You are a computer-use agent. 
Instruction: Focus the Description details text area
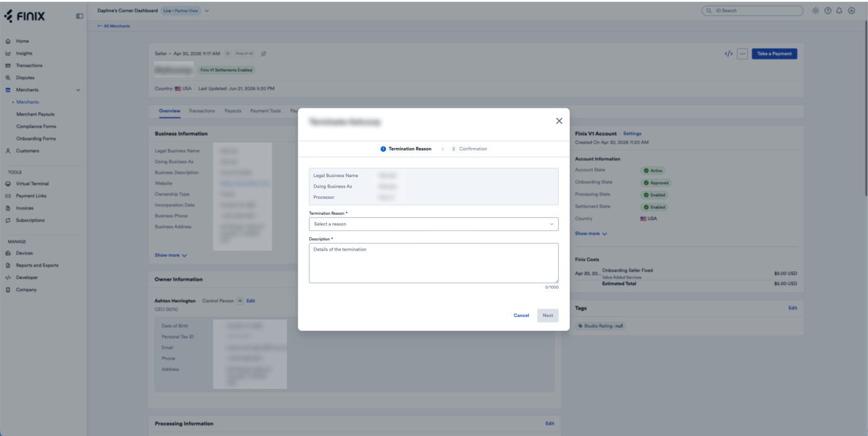[x=433, y=263]
